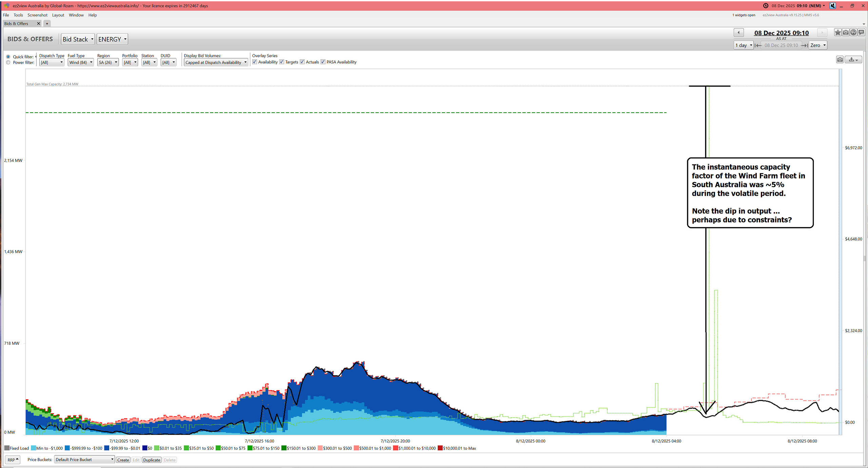Open the 1 day time range dropdown
The image size is (868, 468).
744,45
